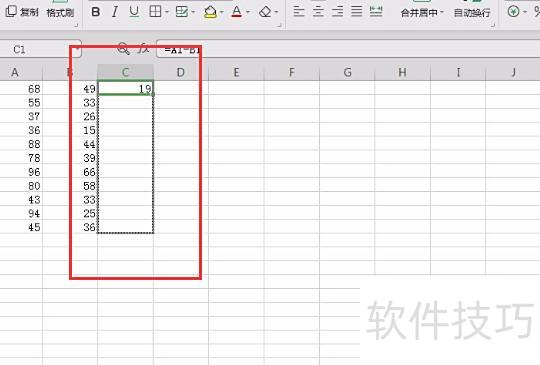Image resolution: width=540 pixels, height=365 pixels.
Task: Click the formula bar input
Action: coord(348,50)
